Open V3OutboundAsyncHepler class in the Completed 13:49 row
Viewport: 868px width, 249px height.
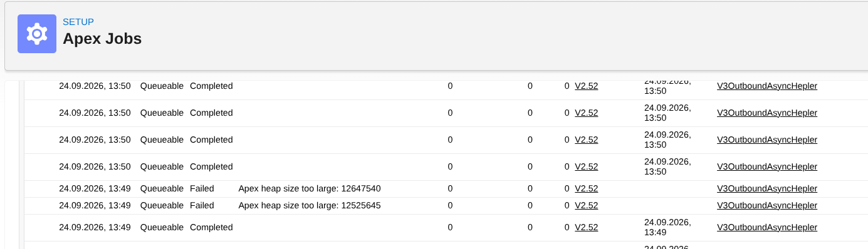[x=767, y=227]
